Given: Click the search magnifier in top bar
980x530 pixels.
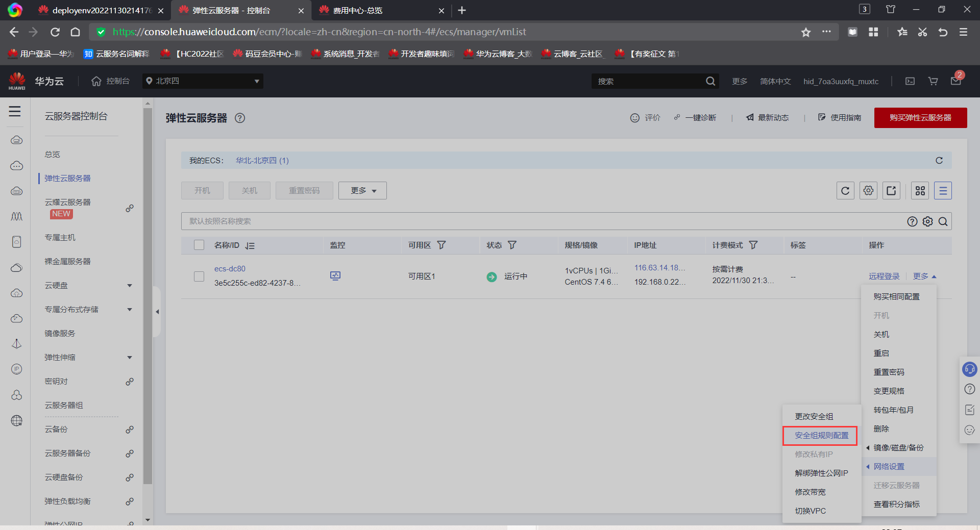Looking at the screenshot, I should tap(710, 81).
